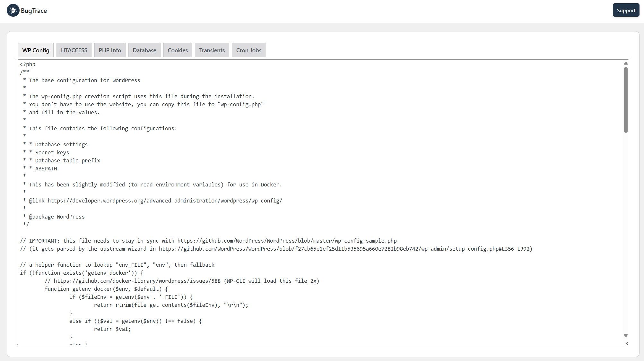This screenshot has width=644, height=361.
Task: Click the '* Database settings' comment line
Action: pos(55,144)
